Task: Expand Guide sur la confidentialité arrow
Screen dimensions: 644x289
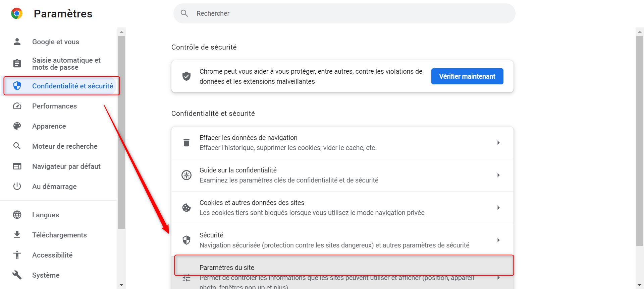Action: pyautogui.click(x=498, y=175)
